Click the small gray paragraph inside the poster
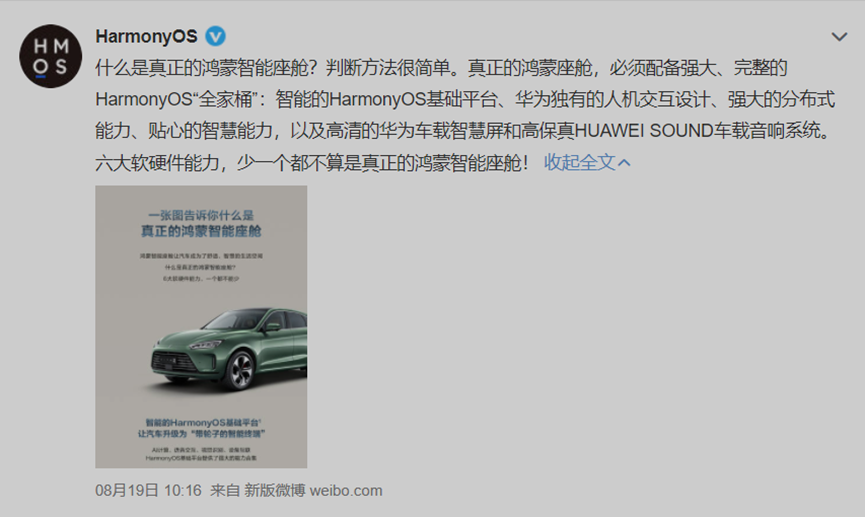The height and width of the screenshot is (517, 865). [201, 268]
